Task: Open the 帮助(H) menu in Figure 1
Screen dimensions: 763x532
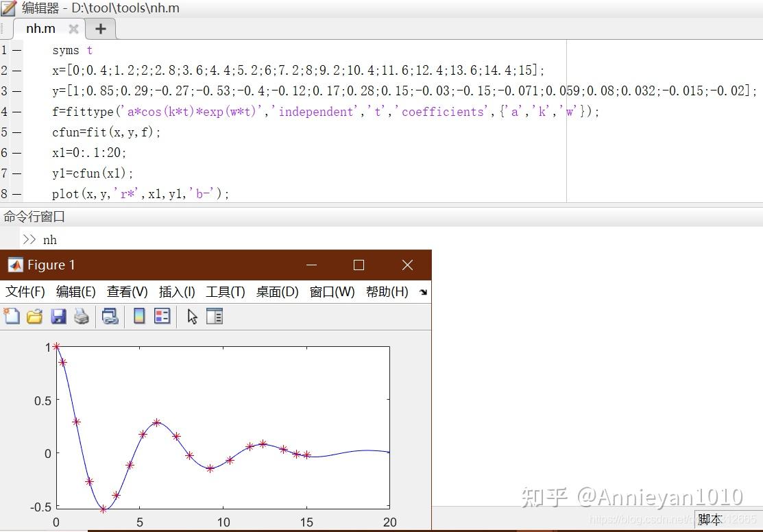Action: [x=387, y=291]
